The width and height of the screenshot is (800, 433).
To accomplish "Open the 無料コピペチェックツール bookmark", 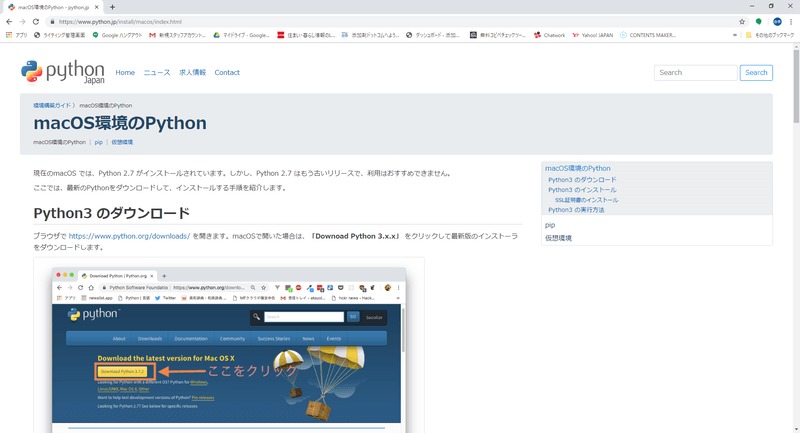I will 498,35.
